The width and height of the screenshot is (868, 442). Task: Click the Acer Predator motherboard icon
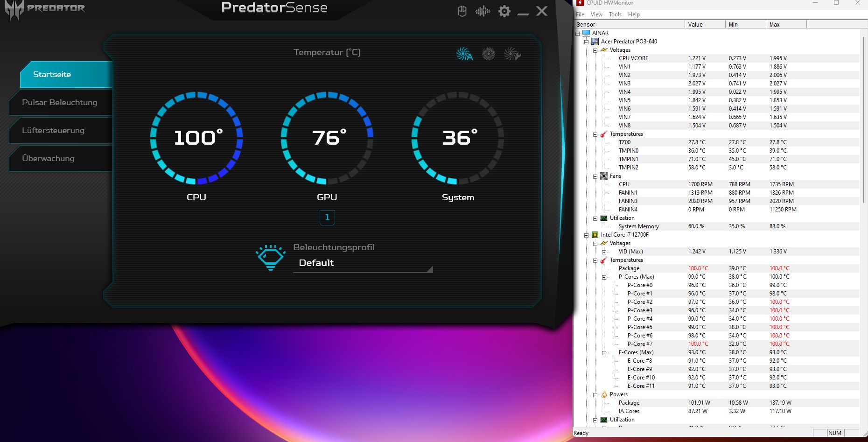click(x=595, y=42)
